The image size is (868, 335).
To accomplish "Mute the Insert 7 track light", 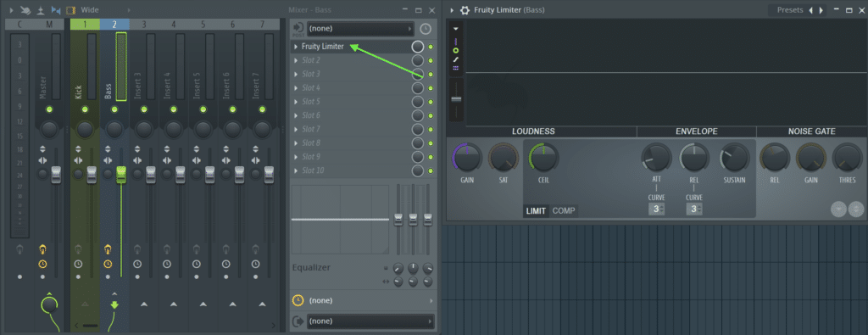I will tap(263, 109).
